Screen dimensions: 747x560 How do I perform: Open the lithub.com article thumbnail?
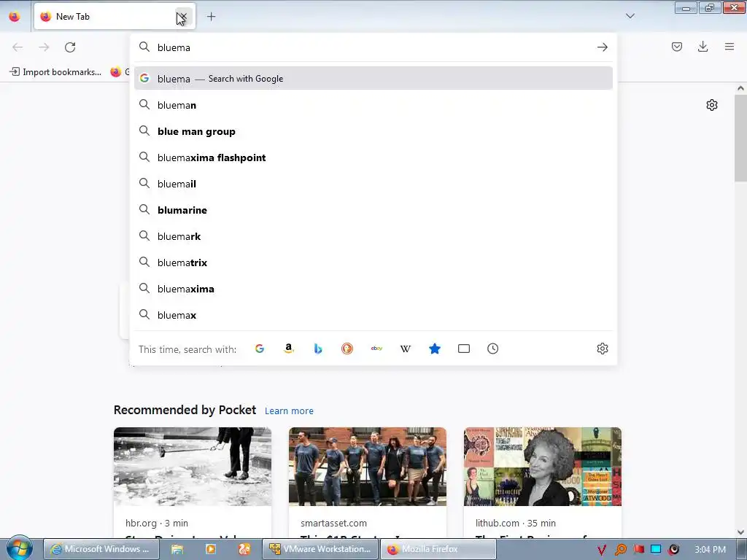tap(543, 467)
